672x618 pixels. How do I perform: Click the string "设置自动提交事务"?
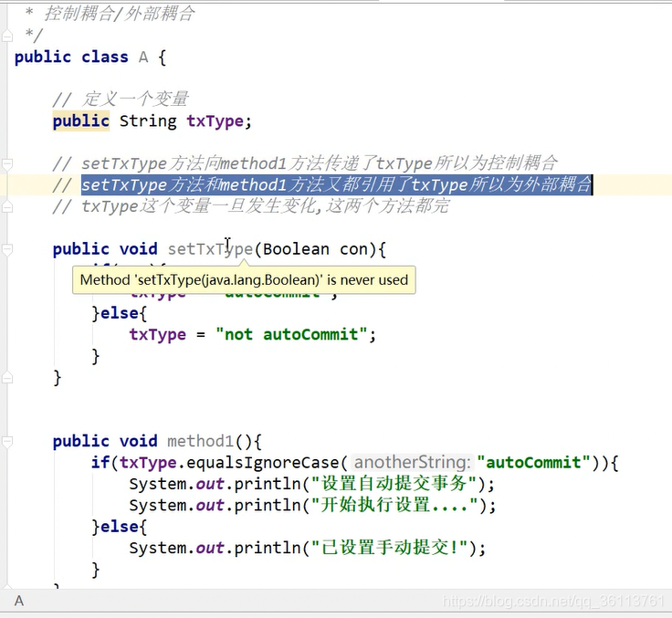[394, 484]
